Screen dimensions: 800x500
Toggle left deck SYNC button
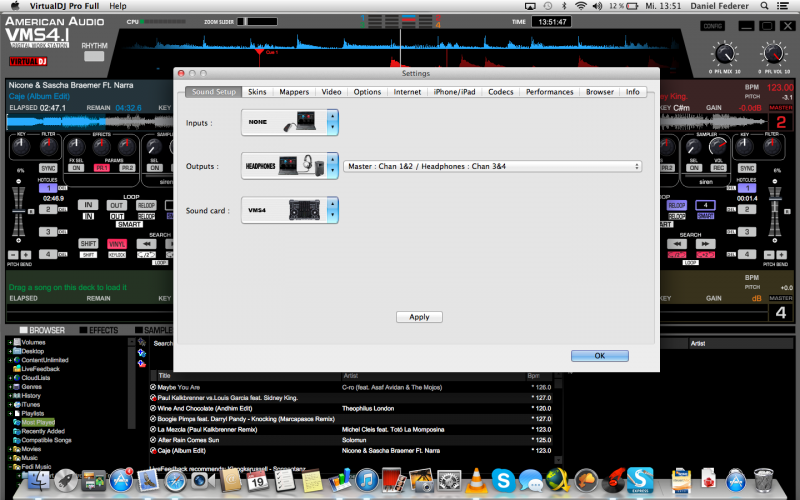48,168
